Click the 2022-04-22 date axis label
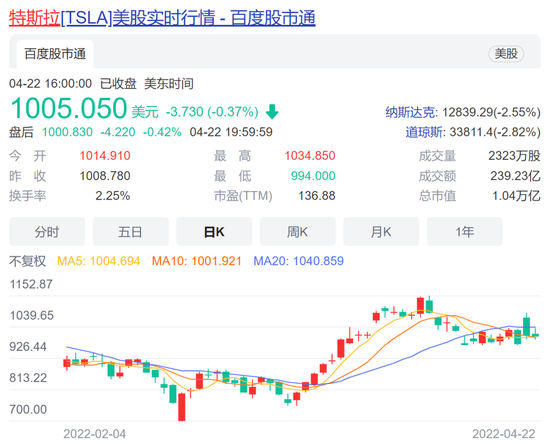550x444 pixels. click(503, 434)
